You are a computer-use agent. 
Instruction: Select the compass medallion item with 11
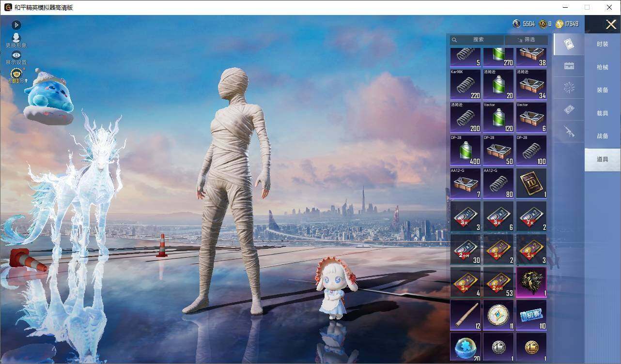pyautogui.click(x=498, y=315)
